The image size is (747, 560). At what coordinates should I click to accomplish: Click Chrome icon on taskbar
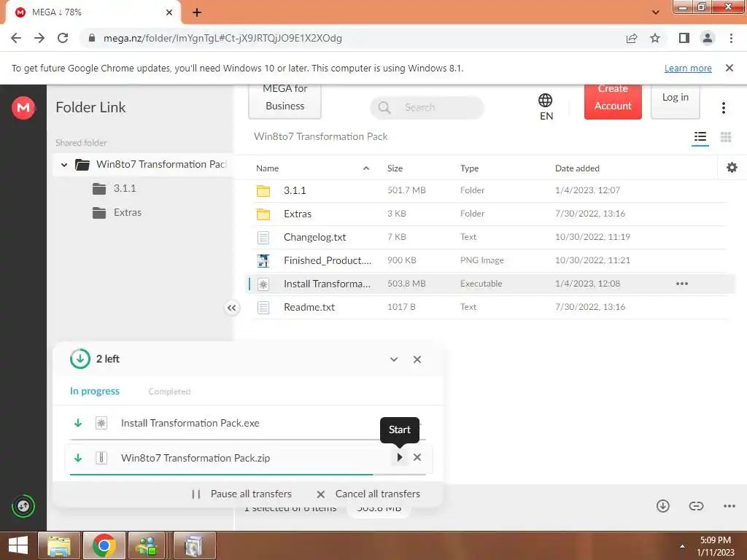click(x=104, y=545)
